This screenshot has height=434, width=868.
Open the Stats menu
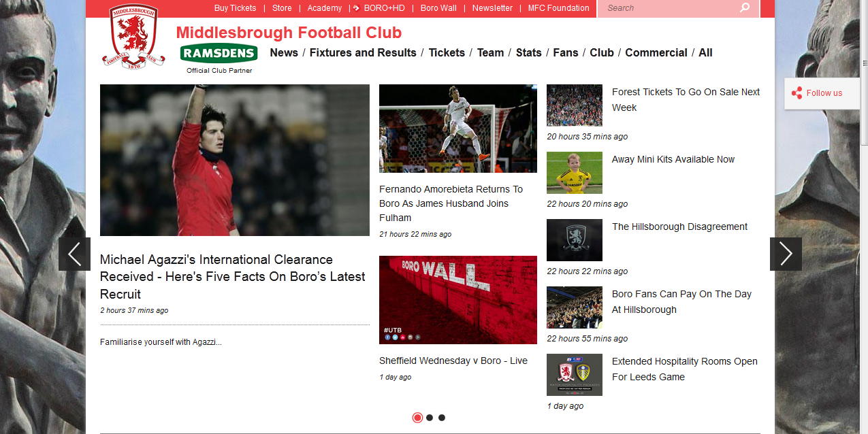click(x=529, y=53)
